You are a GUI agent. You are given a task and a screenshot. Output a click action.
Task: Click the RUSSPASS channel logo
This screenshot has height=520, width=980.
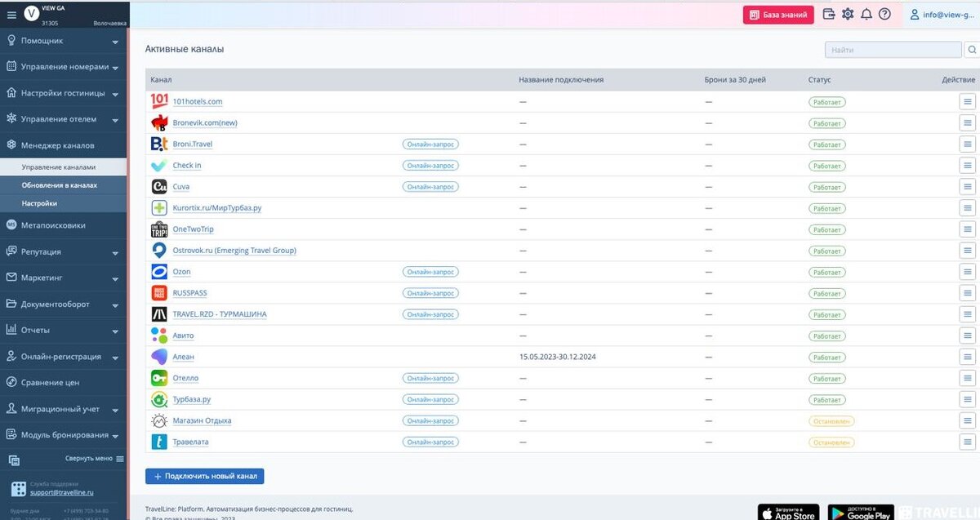tap(159, 293)
